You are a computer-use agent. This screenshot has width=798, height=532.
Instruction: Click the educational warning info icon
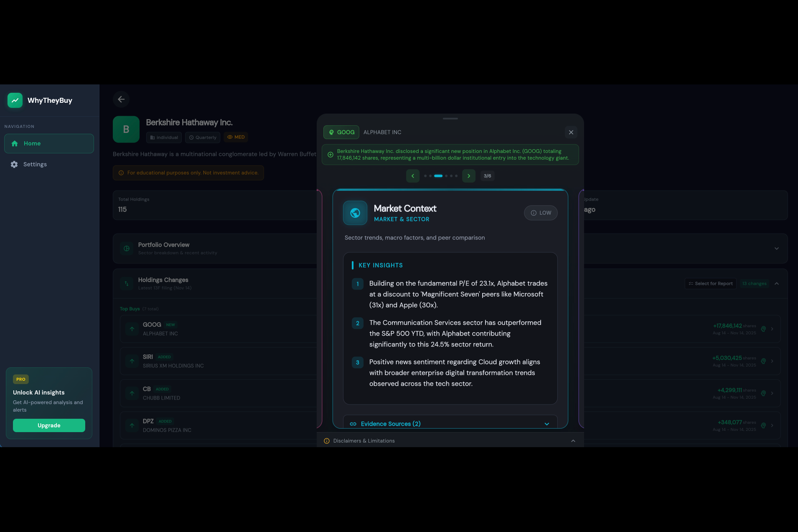point(121,173)
